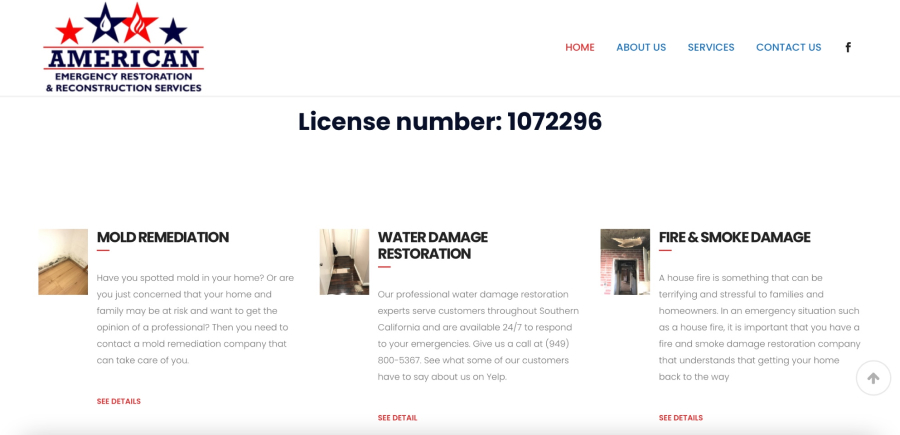Screen dimensions: 900x435
Task: Click See Details under Mold Remediation
Action: point(119,401)
